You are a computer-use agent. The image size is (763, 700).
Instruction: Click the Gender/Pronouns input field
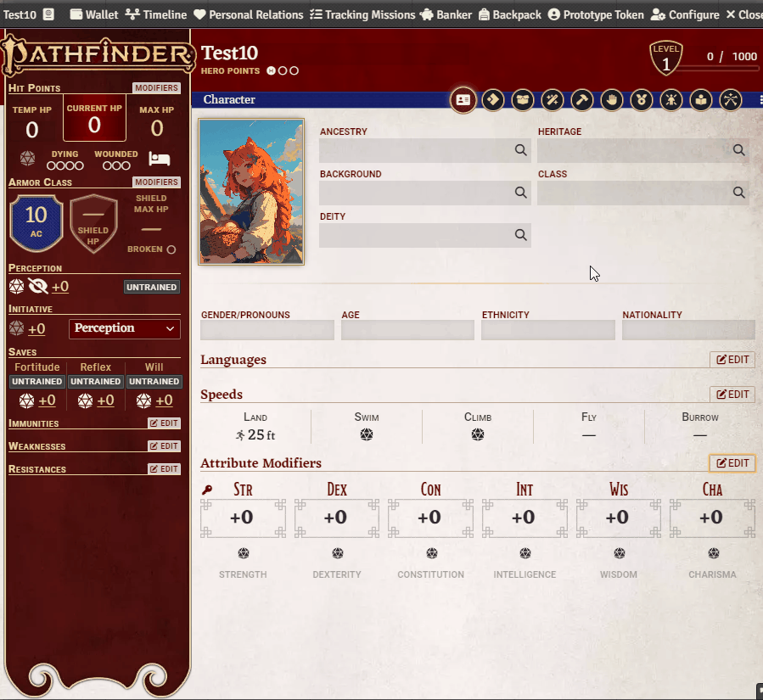click(267, 330)
